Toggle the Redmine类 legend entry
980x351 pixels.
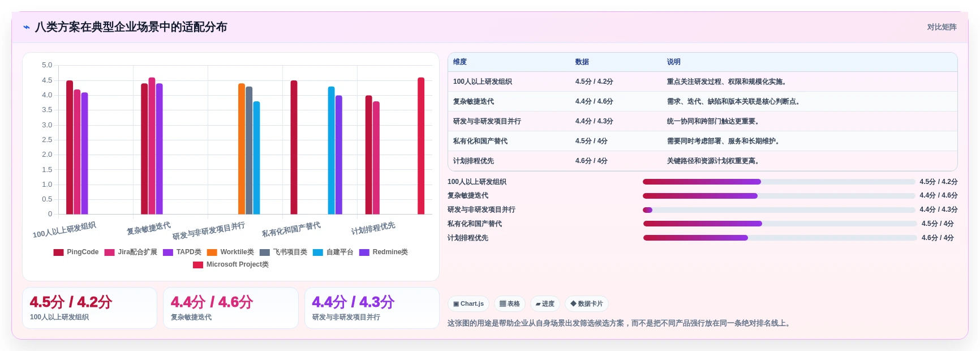point(384,252)
